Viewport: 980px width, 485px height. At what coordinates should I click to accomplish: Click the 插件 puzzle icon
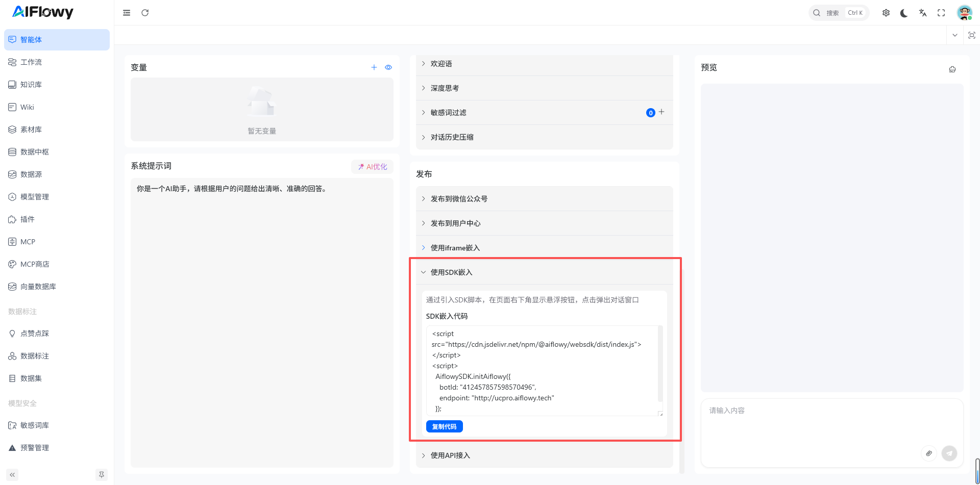tap(12, 219)
